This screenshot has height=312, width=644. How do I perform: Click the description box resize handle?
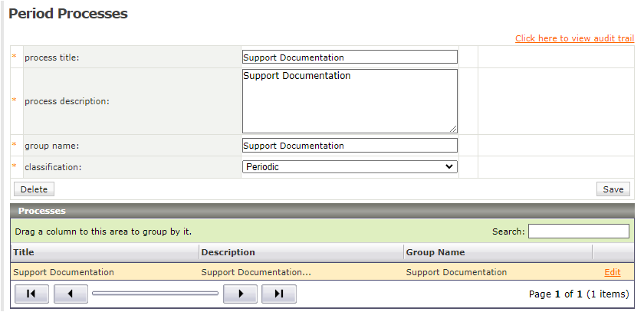point(453,129)
